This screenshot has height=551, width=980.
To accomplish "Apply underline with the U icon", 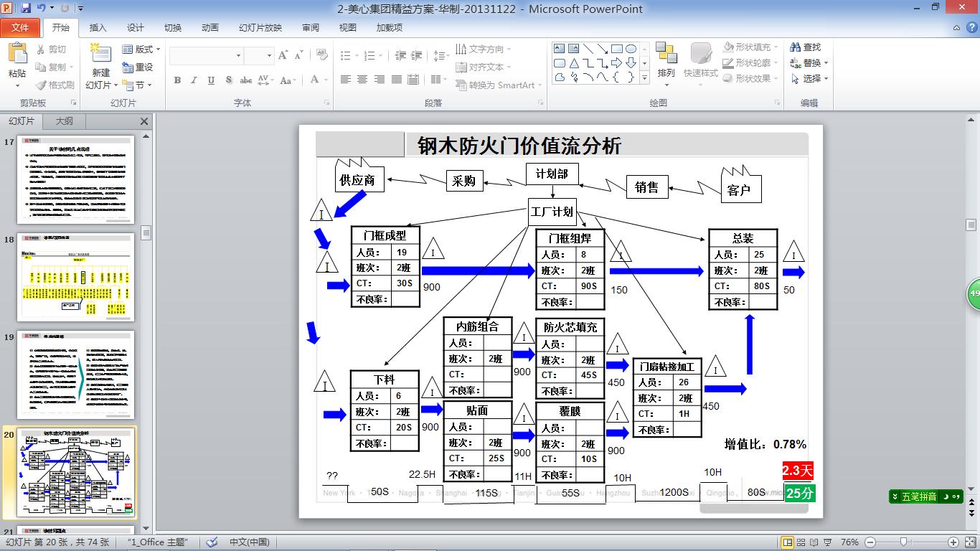I will coord(211,80).
